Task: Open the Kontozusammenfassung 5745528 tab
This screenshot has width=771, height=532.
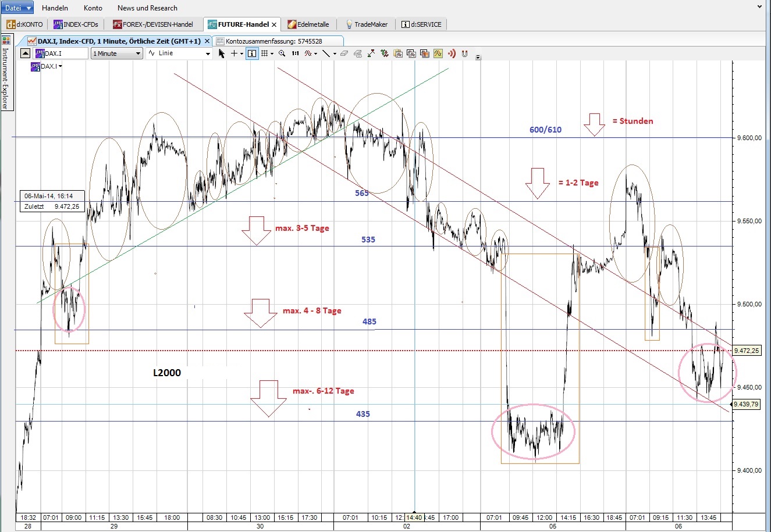Action: [278, 41]
